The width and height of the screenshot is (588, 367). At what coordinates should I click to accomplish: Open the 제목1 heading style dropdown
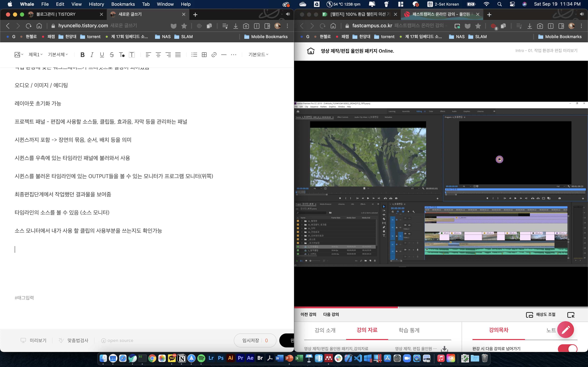[36, 55]
